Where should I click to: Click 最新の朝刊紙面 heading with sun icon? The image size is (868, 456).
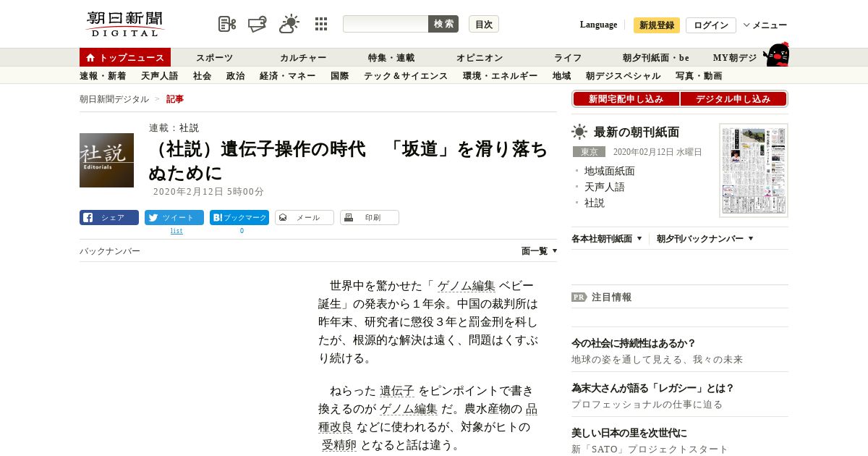coord(626,132)
